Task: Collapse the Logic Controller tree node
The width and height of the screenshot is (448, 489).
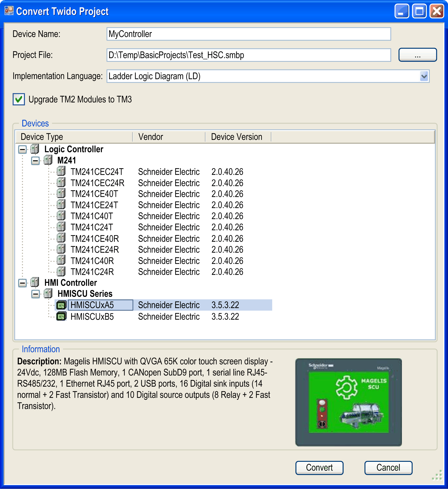Action: 22,149
